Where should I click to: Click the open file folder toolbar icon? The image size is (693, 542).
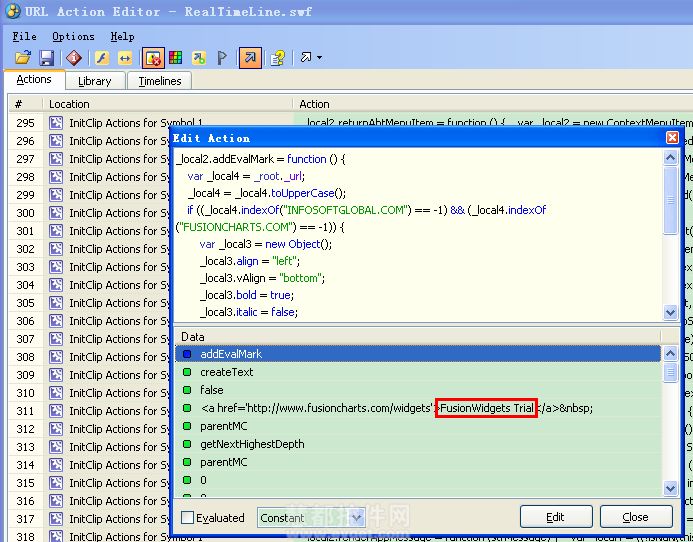coord(23,57)
